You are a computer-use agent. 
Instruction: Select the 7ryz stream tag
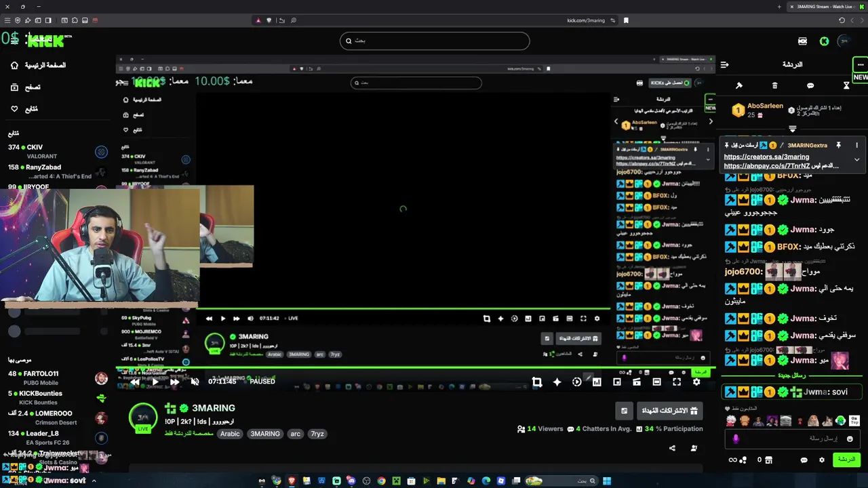pyautogui.click(x=317, y=434)
